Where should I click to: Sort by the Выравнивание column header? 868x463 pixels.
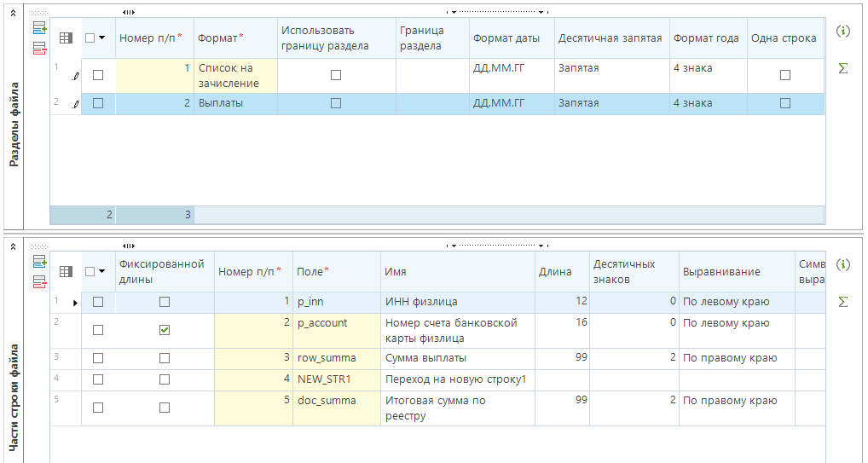[x=720, y=271]
